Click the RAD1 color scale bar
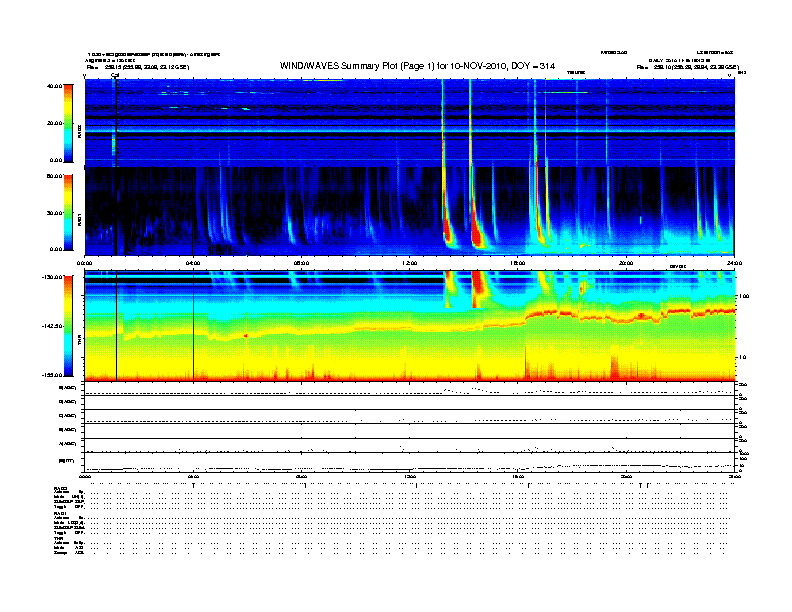792x612 pixels. point(69,212)
